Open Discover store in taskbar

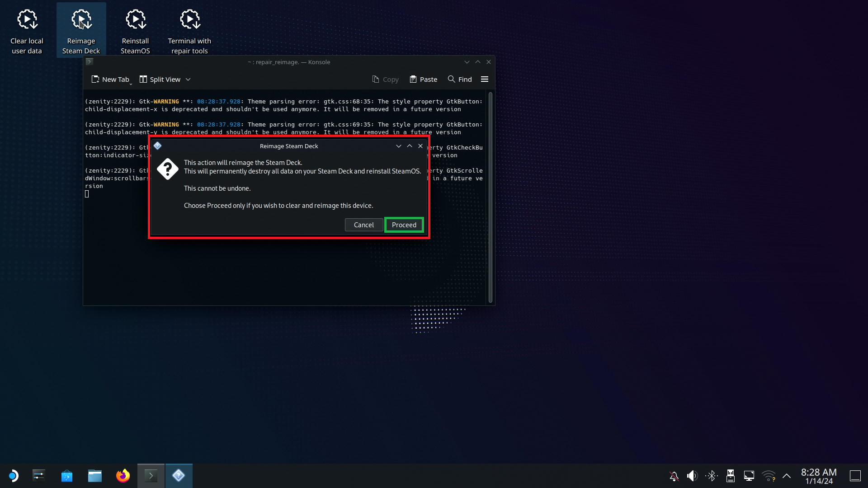click(x=67, y=475)
